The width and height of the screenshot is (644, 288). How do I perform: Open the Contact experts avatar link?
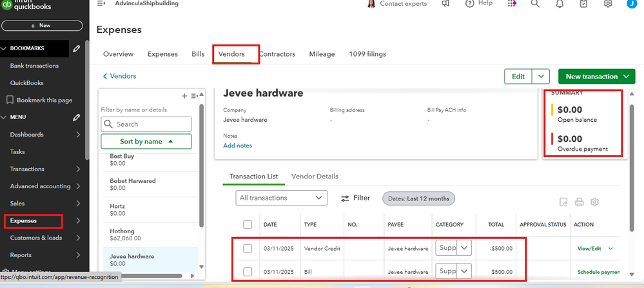pos(371,4)
